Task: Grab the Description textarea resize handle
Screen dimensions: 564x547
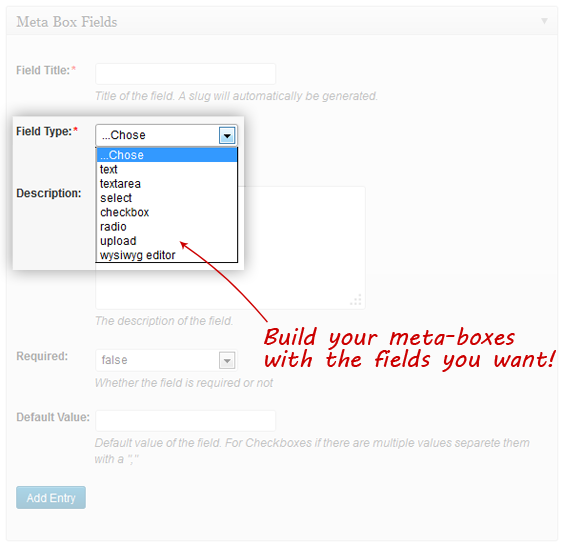Action: click(356, 300)
